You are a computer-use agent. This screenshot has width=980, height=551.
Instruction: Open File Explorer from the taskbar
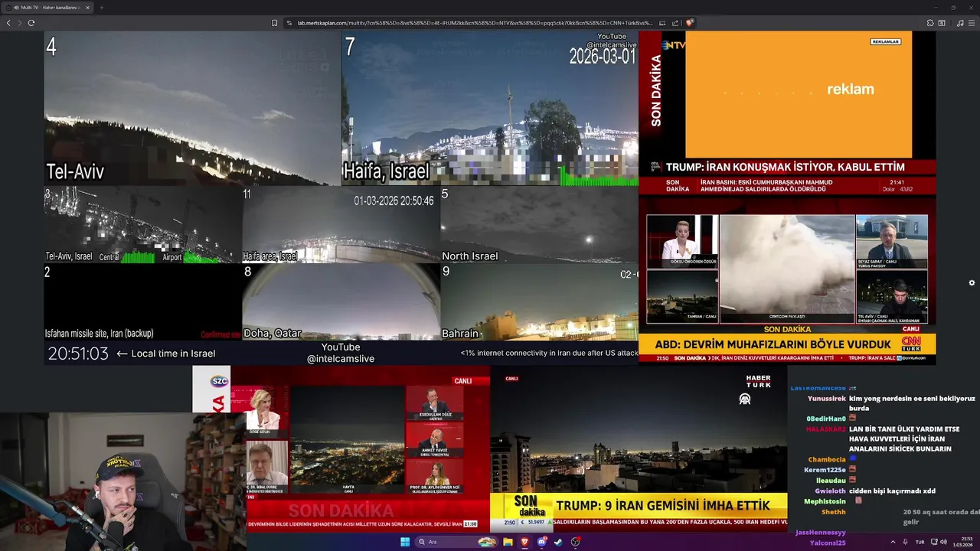pyautogui.click(x=508, y=542)
